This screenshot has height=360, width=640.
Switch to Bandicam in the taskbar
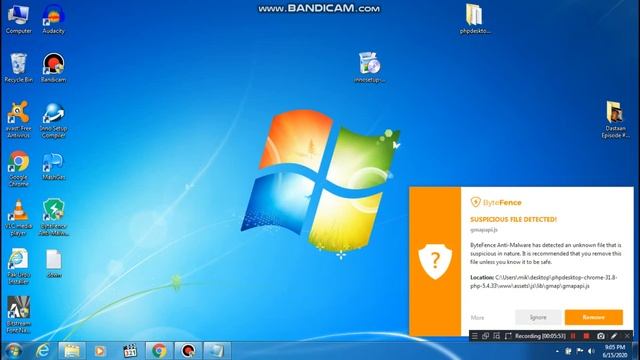188,351
